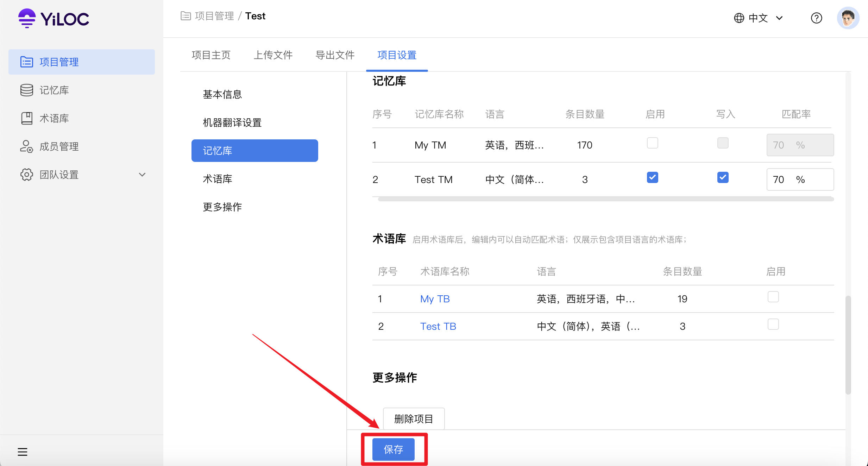Click the Test breadcrumb text
868x466 pixels.
[x=255, y=16]
